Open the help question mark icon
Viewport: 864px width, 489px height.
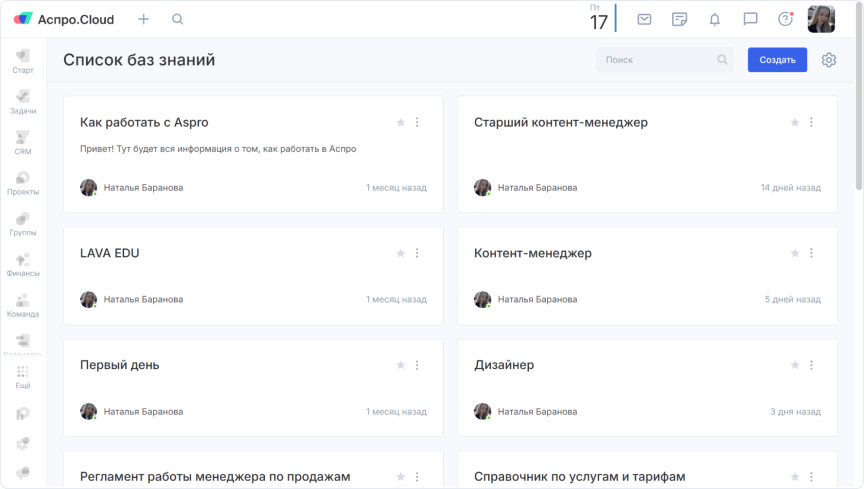(785, 19)
